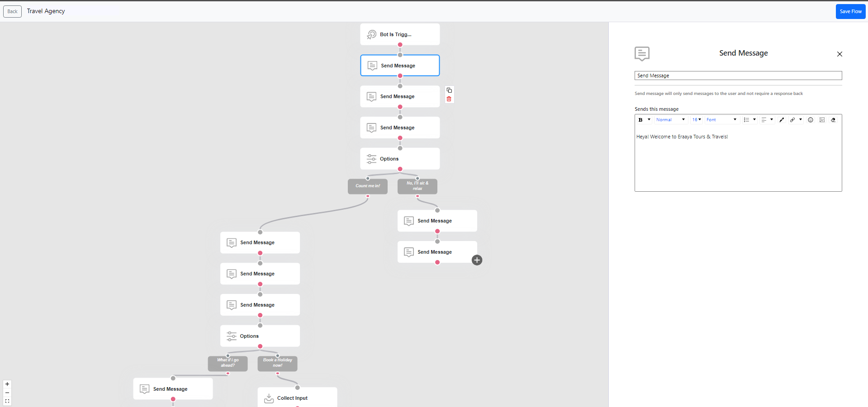Click the Back button

pos(12,11)
